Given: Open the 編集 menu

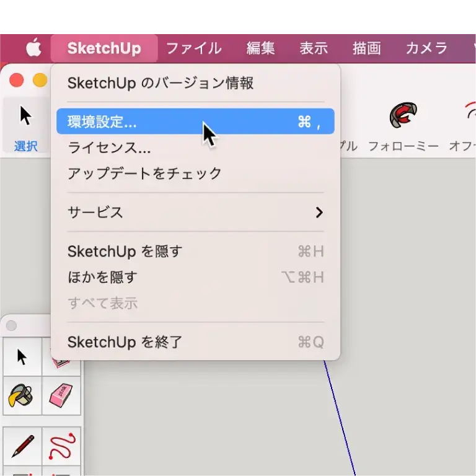Looking at the screenshot, I should click(260, 48).
